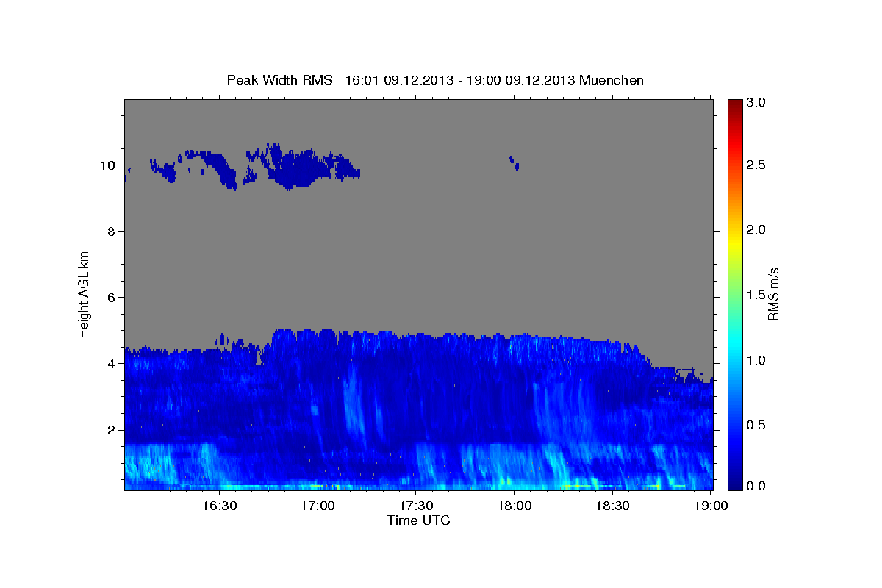This screenshot has height=588, width=882.
Task: Click the "Height AGL km" axis label
Action: (85, 293)
